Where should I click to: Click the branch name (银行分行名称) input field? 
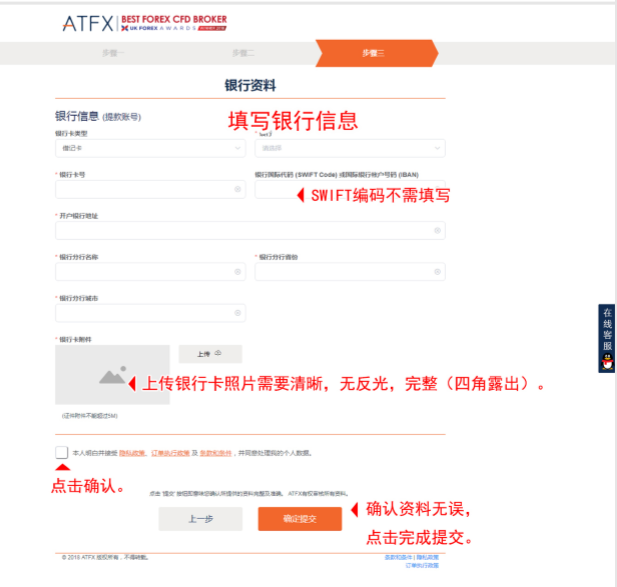click(x=150, y=272)
